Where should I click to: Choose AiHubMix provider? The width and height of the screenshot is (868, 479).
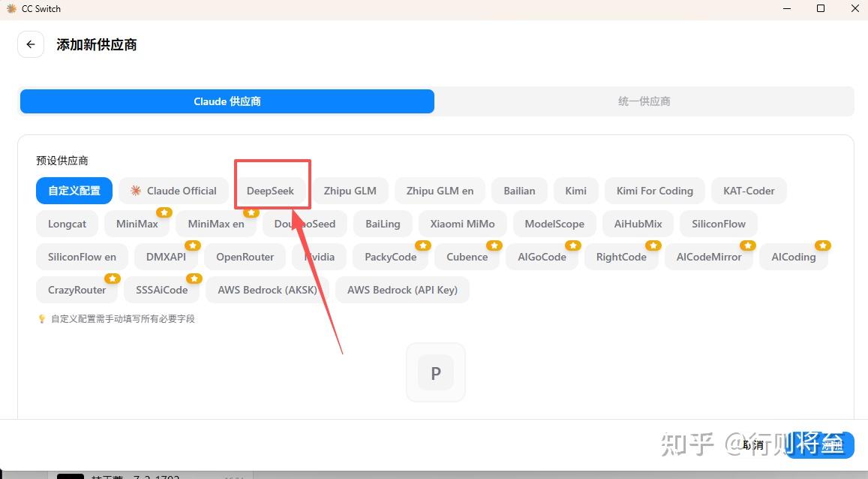(638, 224)
